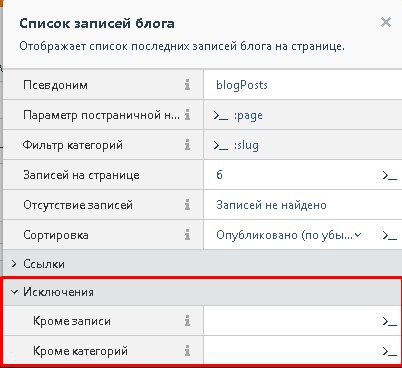Select the Кроме записи label
Viewport: 402px width, 368px height.
click(72, 321)
